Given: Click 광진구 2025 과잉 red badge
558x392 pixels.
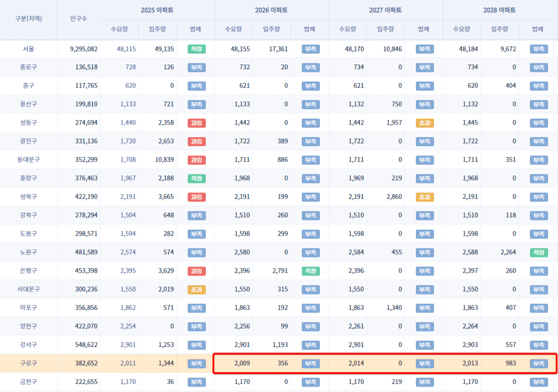Looking at the screenshot, I should pos(197,141).
